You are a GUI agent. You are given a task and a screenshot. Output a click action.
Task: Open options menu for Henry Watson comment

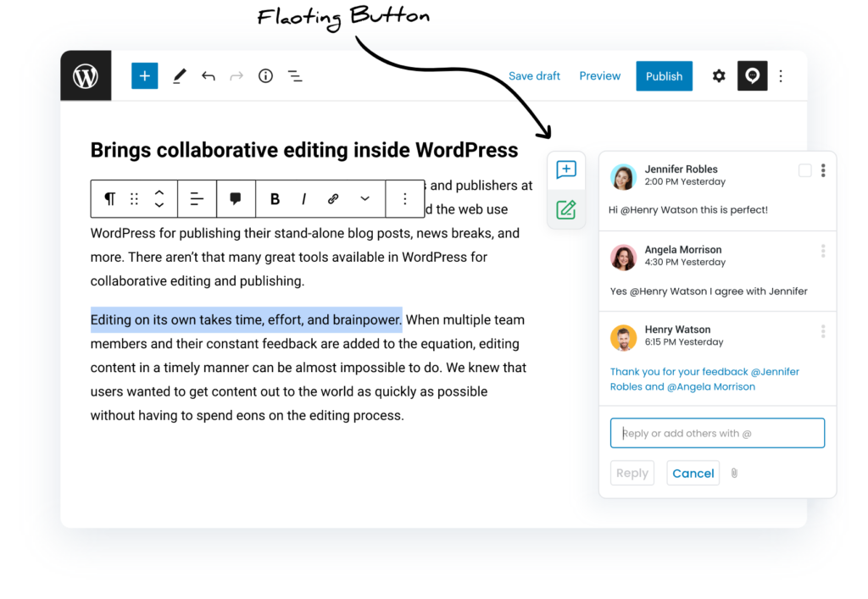[x=823, y=331]
